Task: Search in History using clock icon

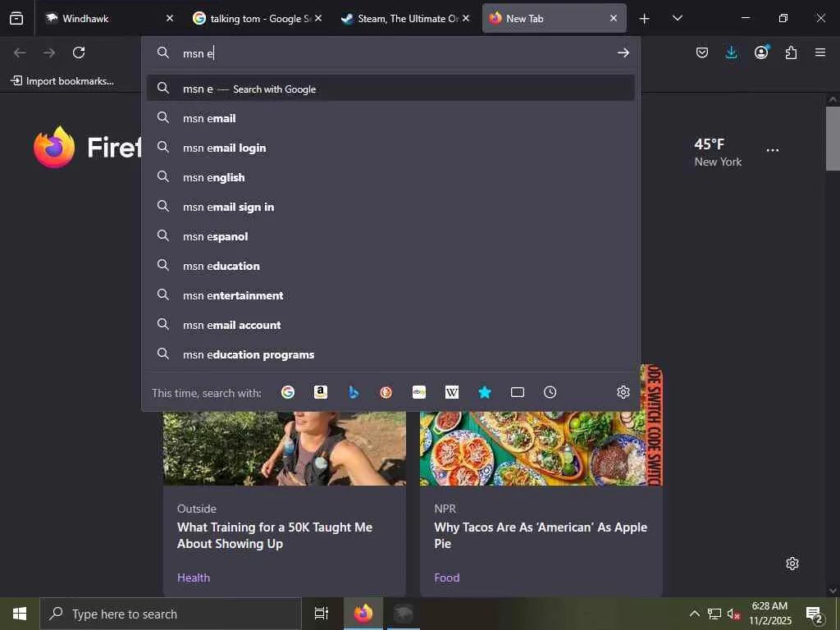Action: [550, 392]
